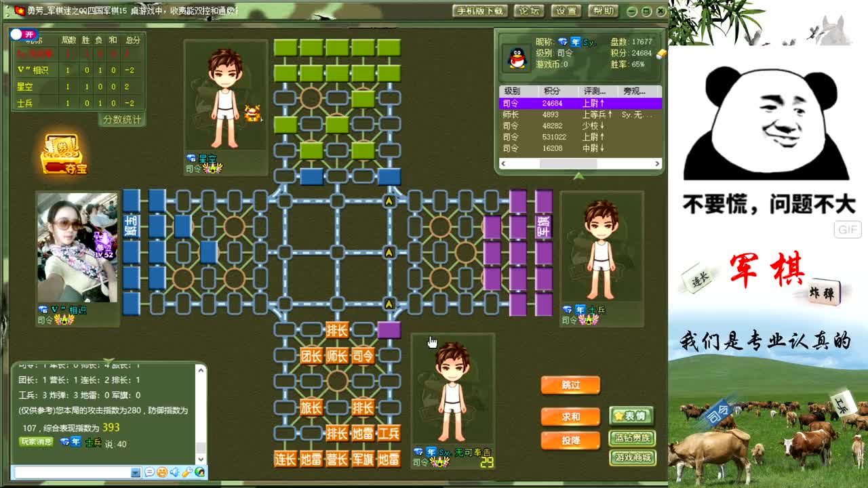Viewport: 868px width, 488px height.
Task: Click the wrench tool icon in chat bar
Action: click(187, 472)
